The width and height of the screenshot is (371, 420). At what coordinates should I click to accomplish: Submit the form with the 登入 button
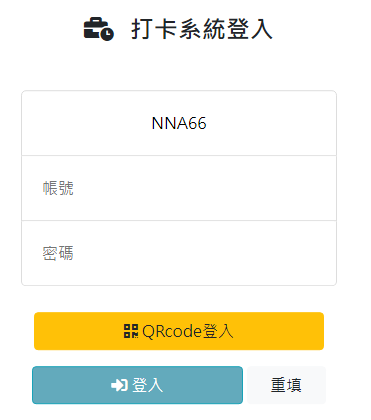pos(137,385)
